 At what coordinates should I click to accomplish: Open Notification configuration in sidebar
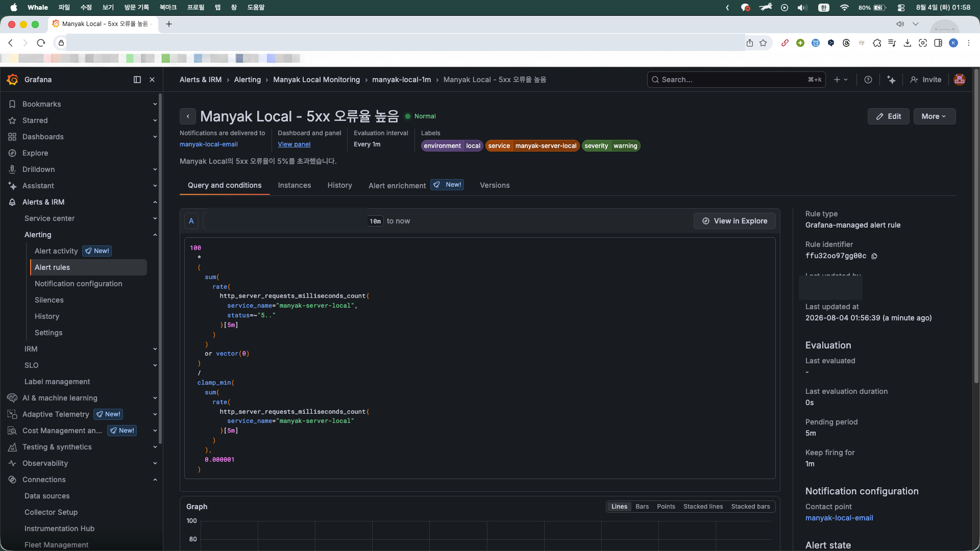(79, 284)
